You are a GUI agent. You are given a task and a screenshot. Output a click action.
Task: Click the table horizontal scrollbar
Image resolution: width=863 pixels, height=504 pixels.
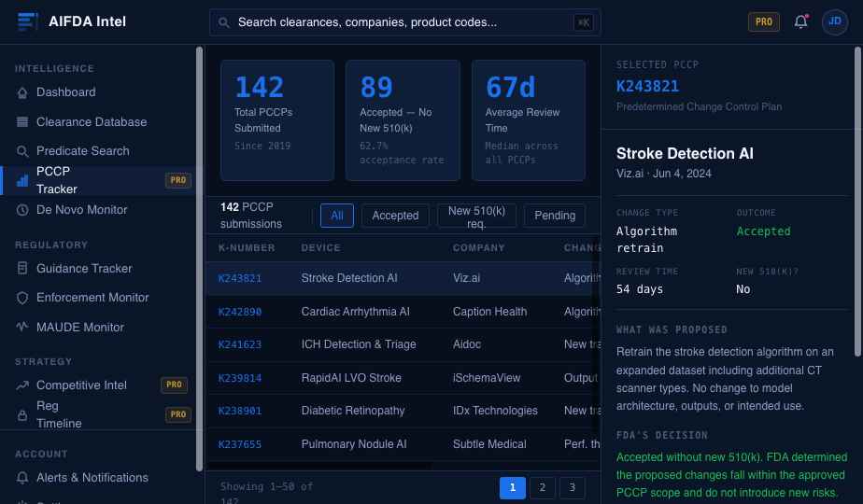tap(318, 467)
